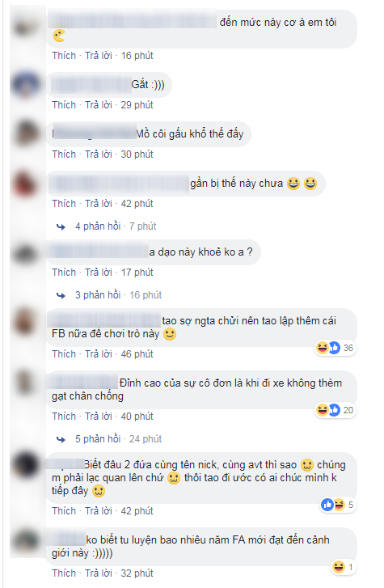Click the reply arrow beside 5 phản hồi
Viewport: 384px width, 588px height.
61,439
